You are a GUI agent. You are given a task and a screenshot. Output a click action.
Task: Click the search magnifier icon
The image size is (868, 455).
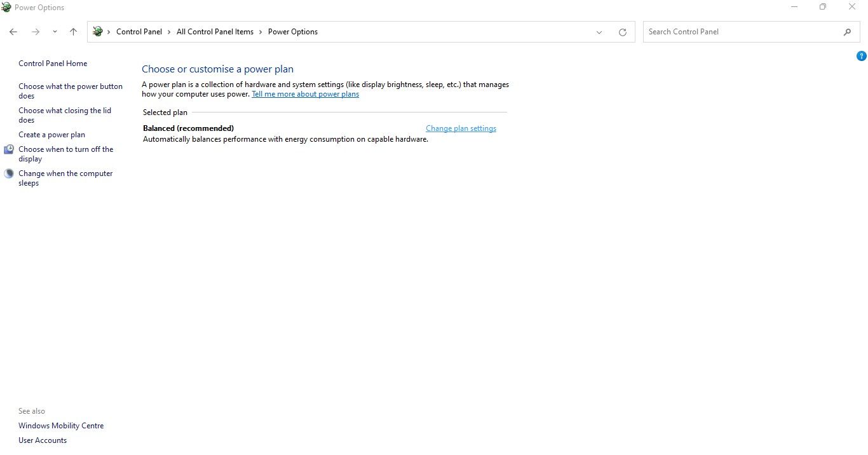(x=847, y=32)
